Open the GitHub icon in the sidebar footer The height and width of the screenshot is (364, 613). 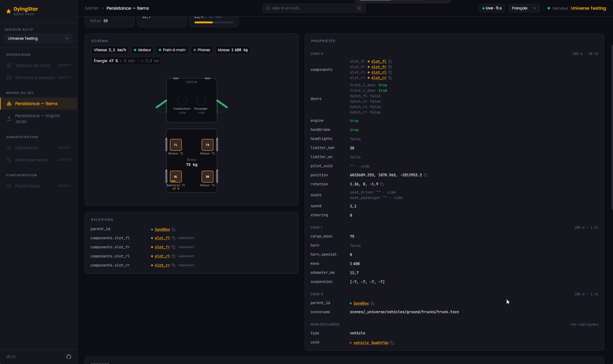(69, 357)
